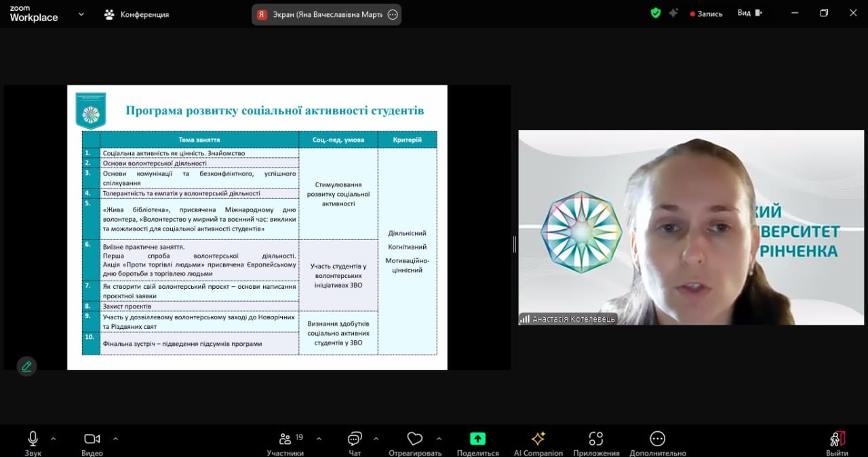Click the divider handle between slide and video
This screenshot has height=457, width=868.
click(x=515, y=244)
